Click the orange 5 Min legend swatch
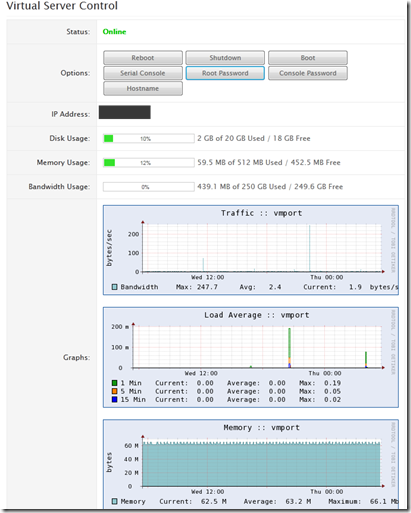The image size is (411, 513). [114, 391]
